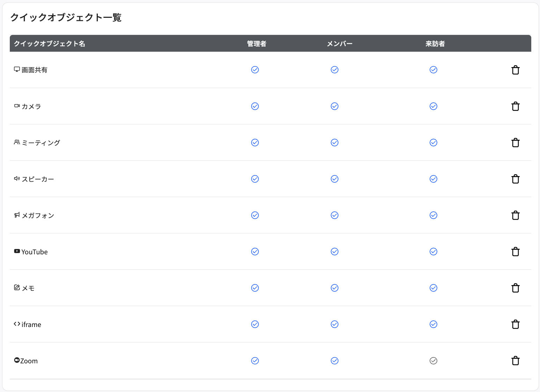This screenshot has width=540, height=392.
Task: Click the trash icon in the Zoom row
Action: pyautogui.click(x=516, y=360)
